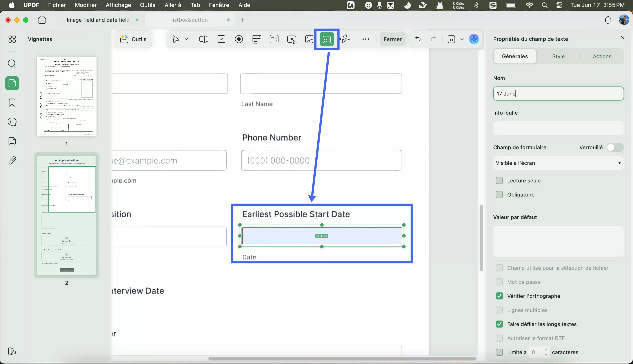Click the select arrow cursor tool
The width and height of the screenshot is (633, 364).
[176, 39]
